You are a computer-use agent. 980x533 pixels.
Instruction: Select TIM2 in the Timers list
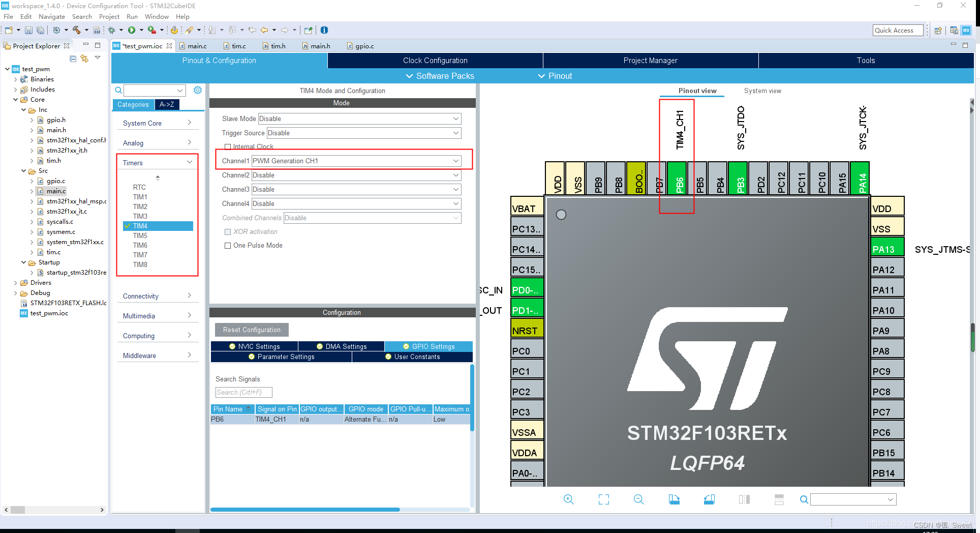tap(140, 206)
